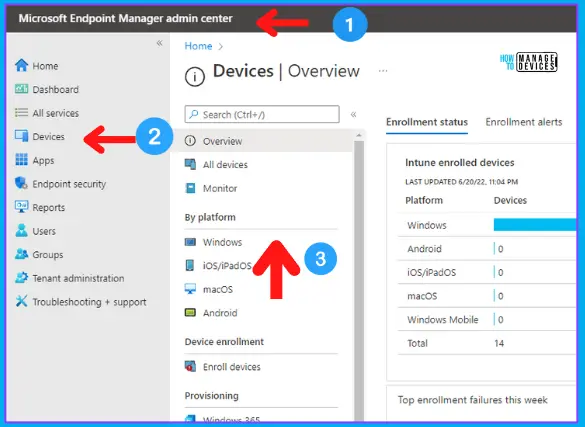This screenshot has width=585, height=427.
Task: Select Enroll devices under Device enrollment
Action: tap(232, 367)
